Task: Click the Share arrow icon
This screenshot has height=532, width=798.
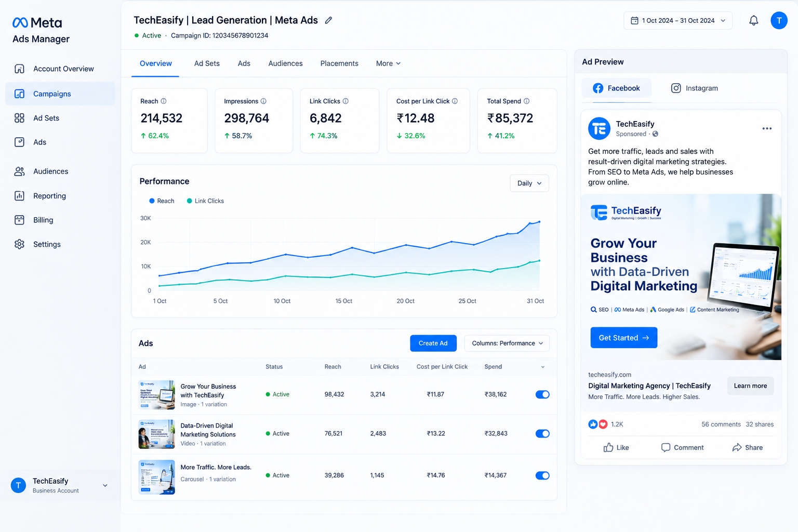Action: pyautogui.click(x=737, y=447)
